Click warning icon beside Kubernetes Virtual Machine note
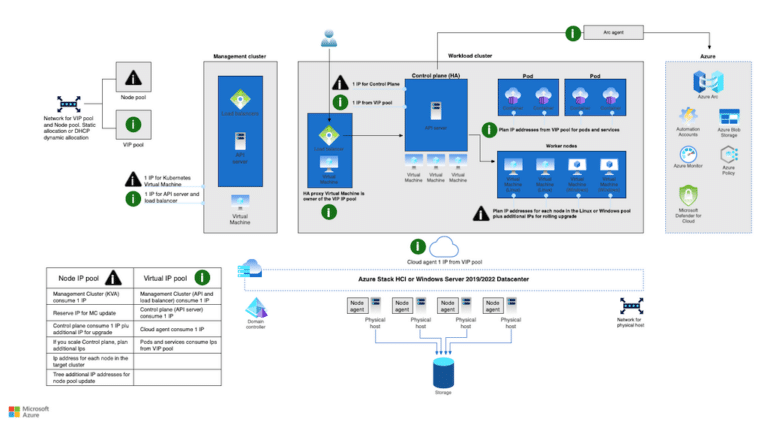This screenshot has height=428, width=768. point(133,179)
